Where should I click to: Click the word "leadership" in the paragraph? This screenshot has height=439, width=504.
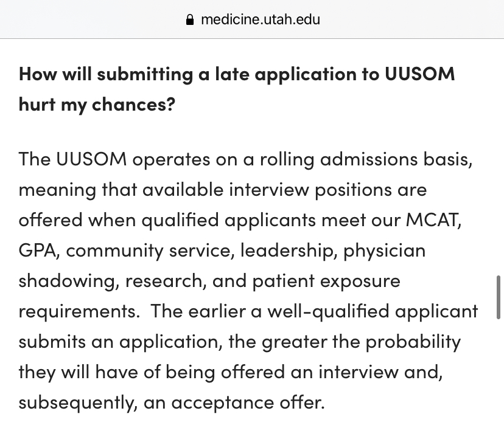[x=287, y=251]
